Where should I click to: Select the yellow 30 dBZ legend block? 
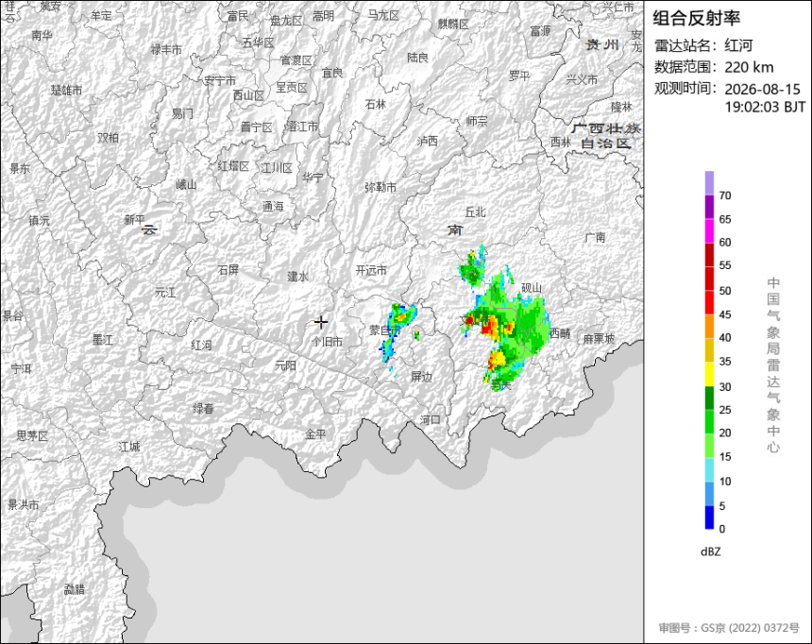click(x=709, y=374)
